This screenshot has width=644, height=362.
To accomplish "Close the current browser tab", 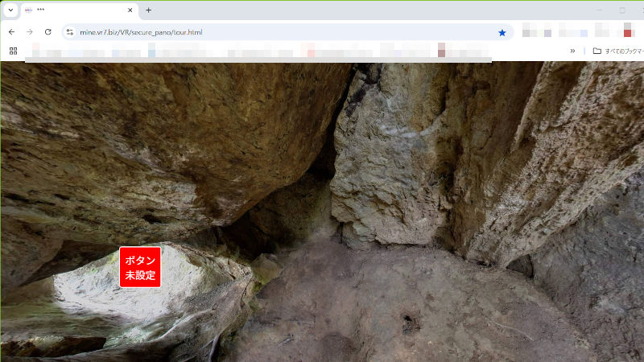I will (x=131, y=10).
